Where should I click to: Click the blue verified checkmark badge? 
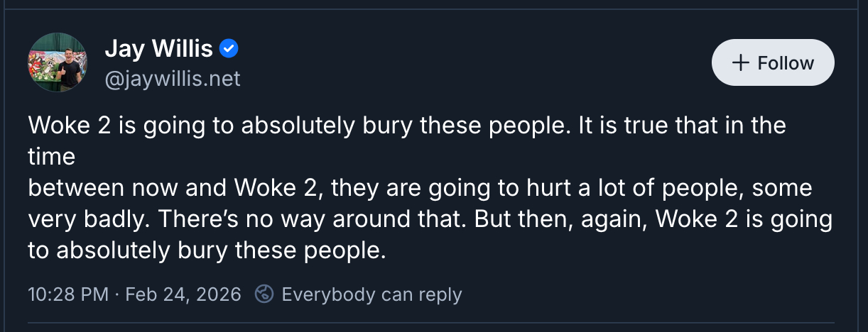(229, 49)
